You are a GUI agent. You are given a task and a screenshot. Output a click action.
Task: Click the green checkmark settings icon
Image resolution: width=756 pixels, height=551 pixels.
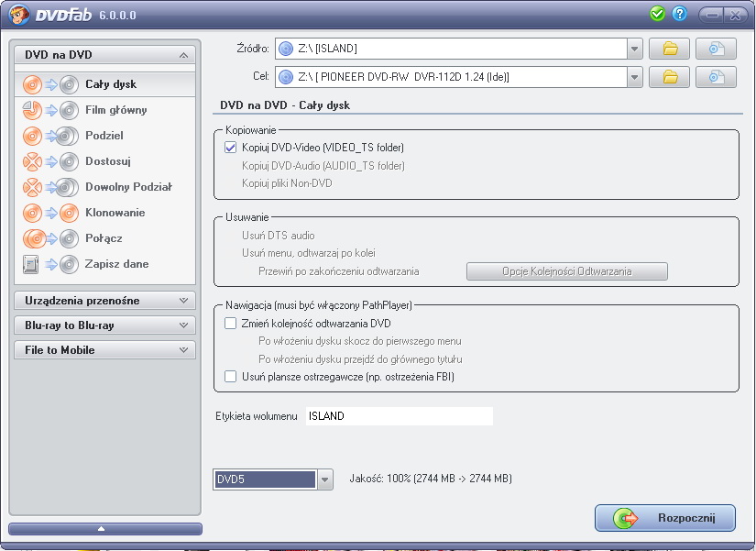(x=657, y=14)
